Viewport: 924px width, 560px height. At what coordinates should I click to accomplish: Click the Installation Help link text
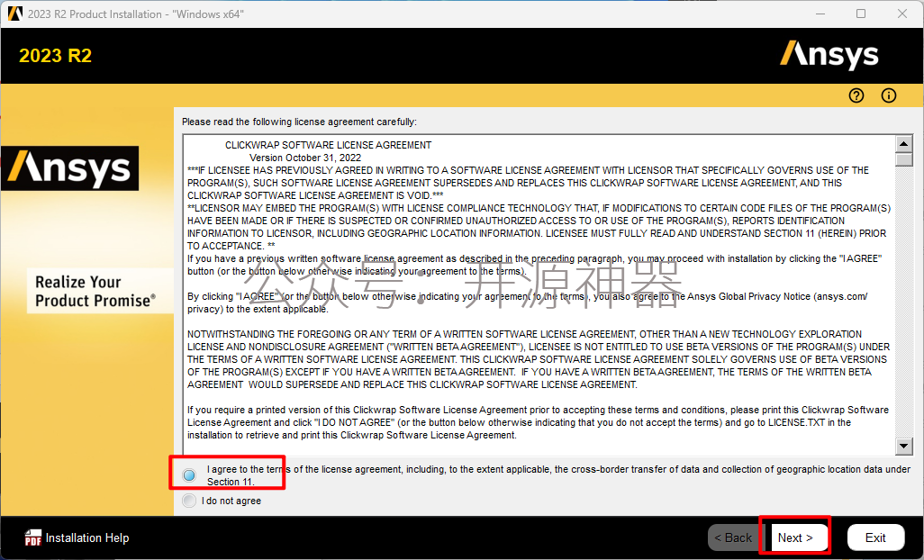point(87,537)
